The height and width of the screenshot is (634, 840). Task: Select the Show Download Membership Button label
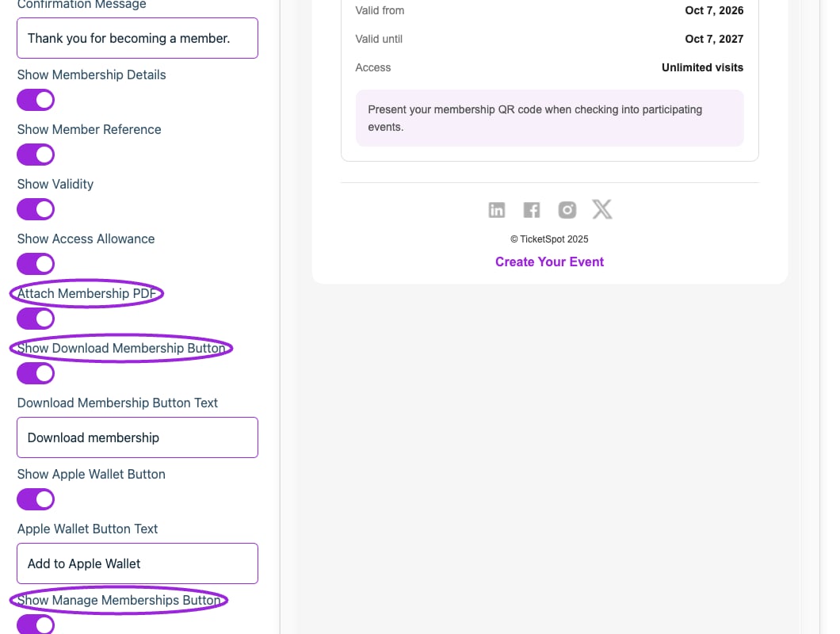coord(121,349)
